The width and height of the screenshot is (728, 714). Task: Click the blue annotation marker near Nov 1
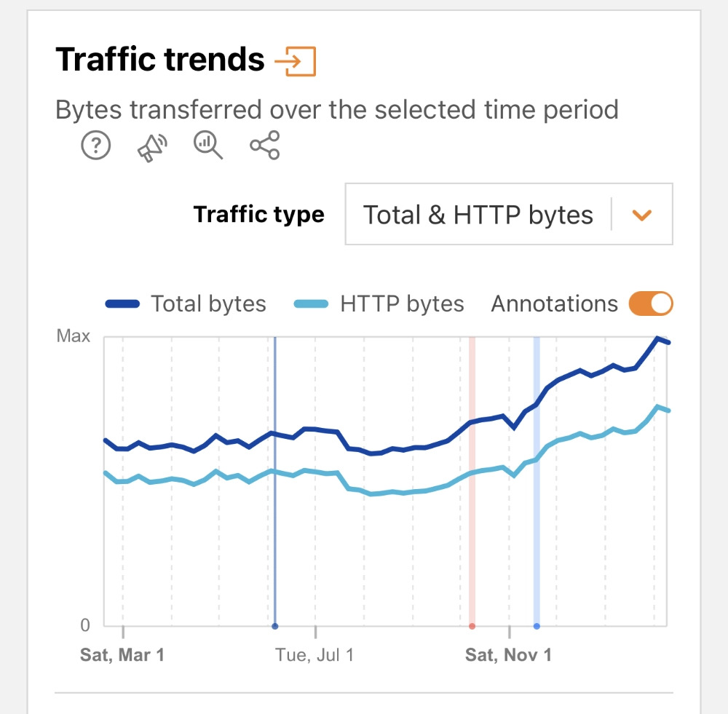tap(537, 624)
